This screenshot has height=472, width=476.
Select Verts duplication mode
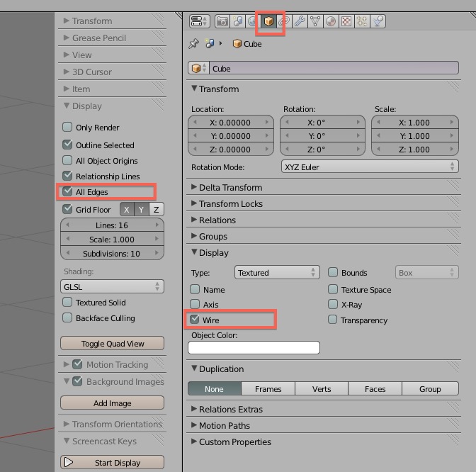[x=322, y=389]
